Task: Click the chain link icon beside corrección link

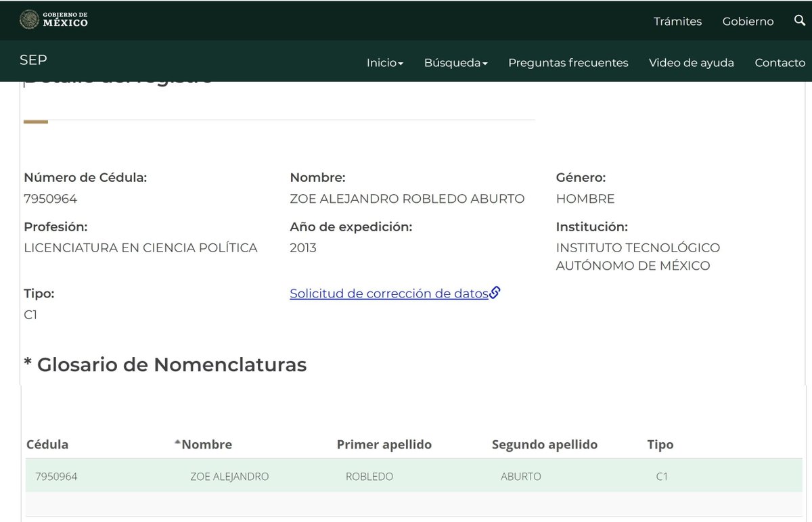Action: point(495,292)
